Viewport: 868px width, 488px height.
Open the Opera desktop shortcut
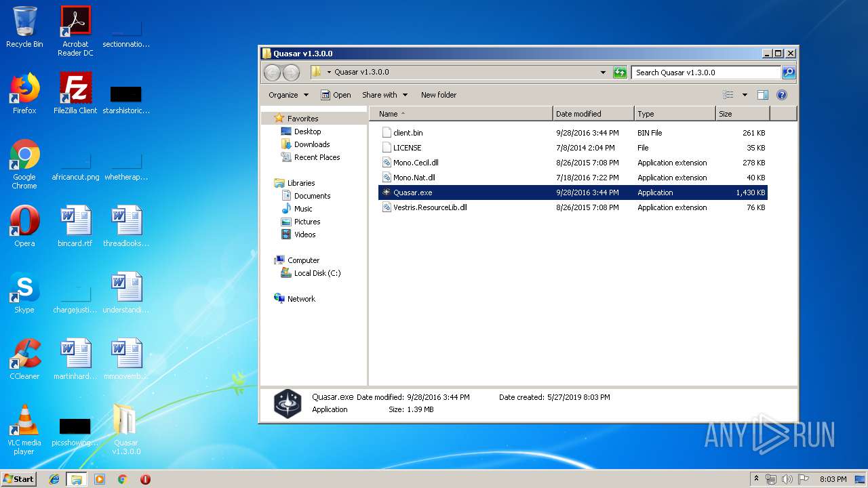tap(24, 226)
